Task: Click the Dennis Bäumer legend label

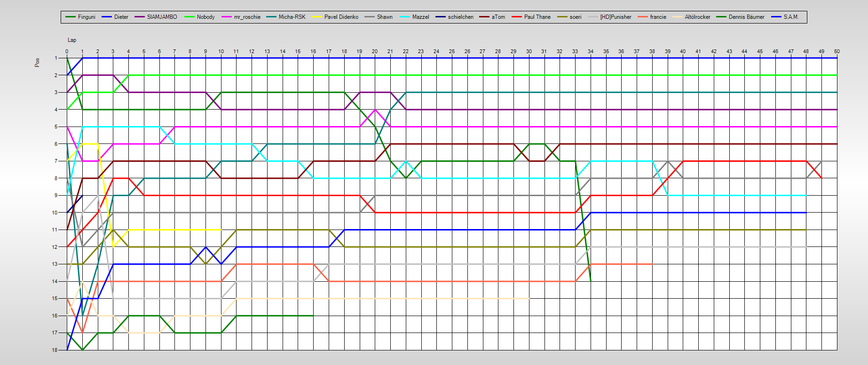Action: (x=746, y=17)
